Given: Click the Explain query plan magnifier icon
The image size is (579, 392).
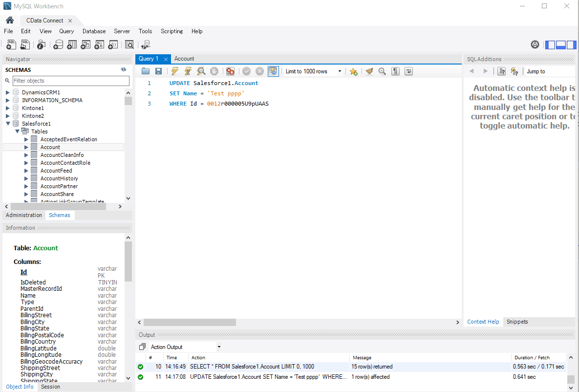Looking at the screenshot, I should [201, 71].
